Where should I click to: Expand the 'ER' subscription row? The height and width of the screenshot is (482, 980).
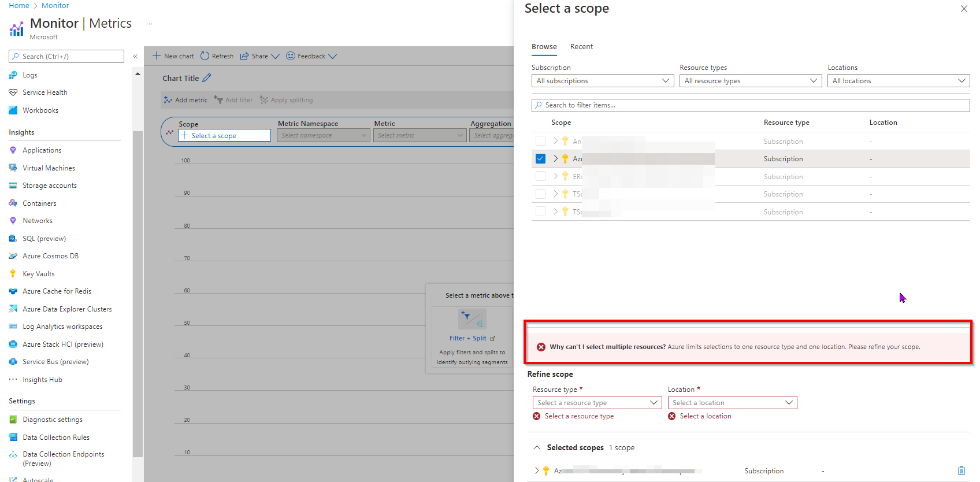pyautogui.click(x=555, y=176)
